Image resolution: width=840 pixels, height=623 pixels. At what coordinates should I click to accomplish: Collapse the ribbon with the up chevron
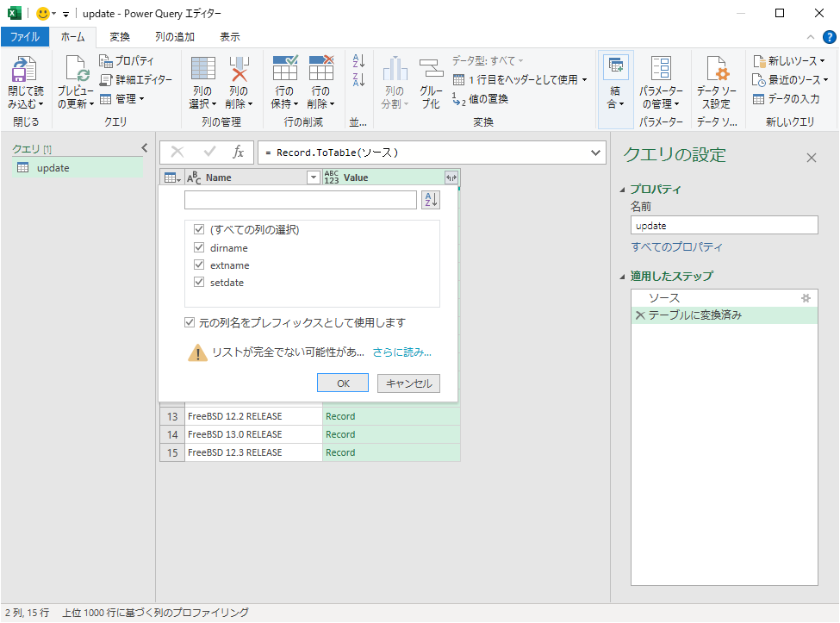point(811,37)
